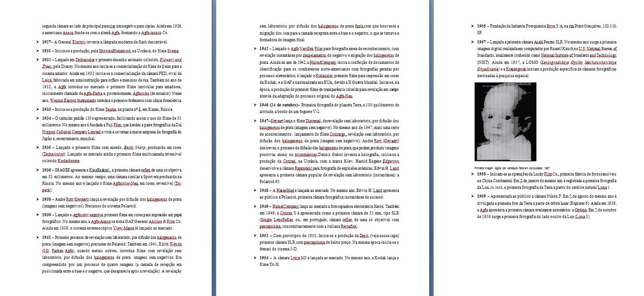Click the film name 'Tri-X'
The width and height of the screenshot is (644, 296).
tap(275, 264)
